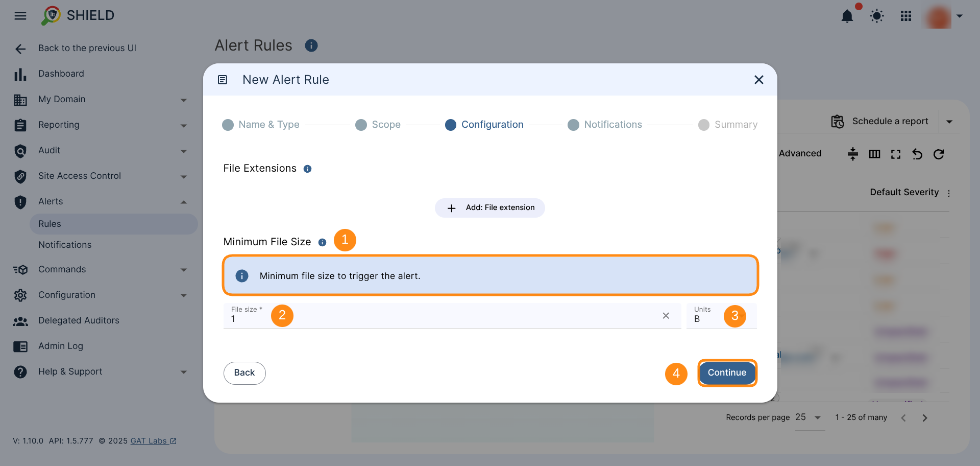Viewport: 980px width, 466px height.
Task: Open the hamburger navigation menu
Action: (x=20, y=16)
